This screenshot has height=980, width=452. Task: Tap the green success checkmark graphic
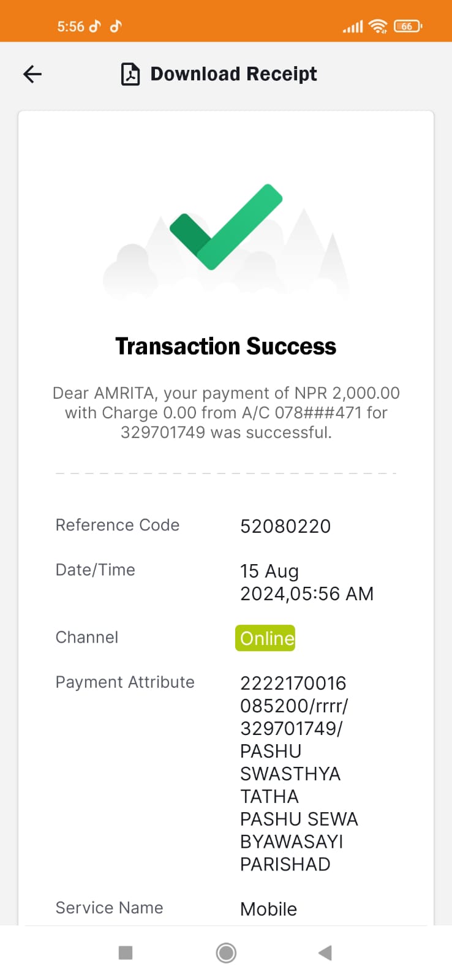tap(226, 227)
